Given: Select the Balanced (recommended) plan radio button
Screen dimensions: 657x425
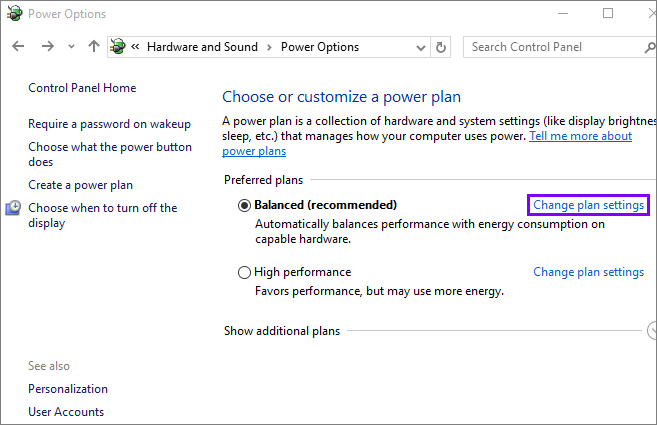Looking at the screenshot, I should coord(244,205).
